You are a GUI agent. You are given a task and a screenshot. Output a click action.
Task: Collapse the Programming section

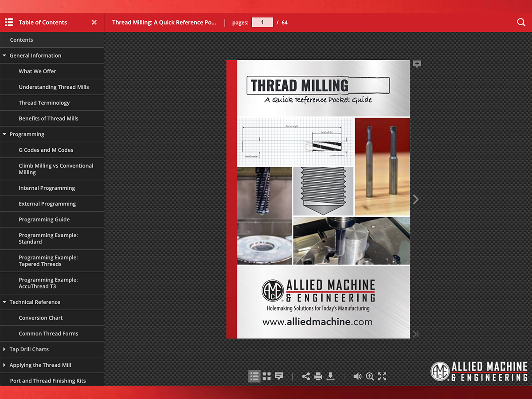coord(4,134)
